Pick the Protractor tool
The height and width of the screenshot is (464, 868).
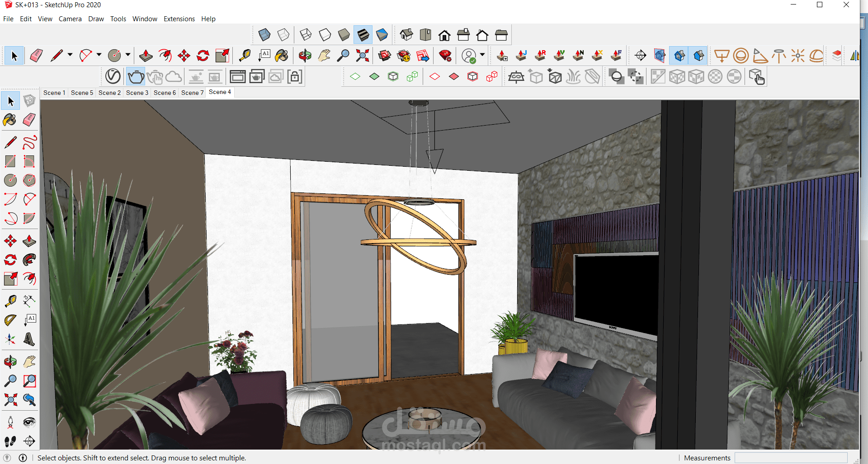point(10,320)
